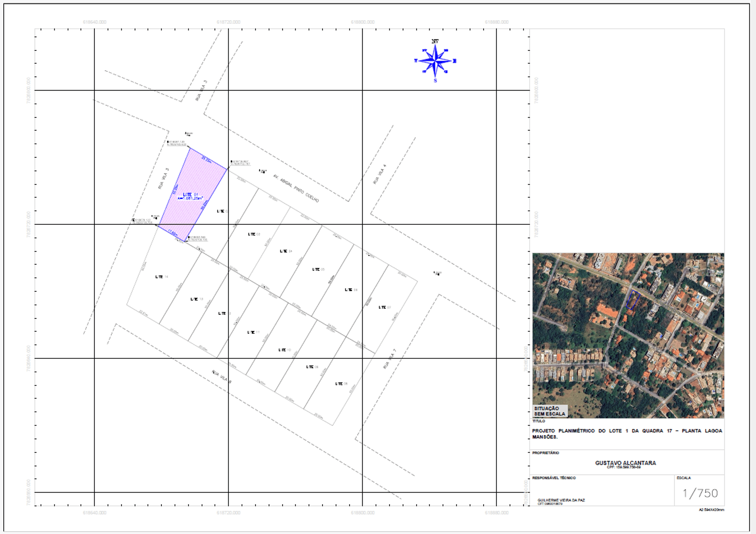This screenshot has width=756, height=534.
Task: Click the paper size note 'A2 594X420mm'
Action: click(x=712, y=510)
